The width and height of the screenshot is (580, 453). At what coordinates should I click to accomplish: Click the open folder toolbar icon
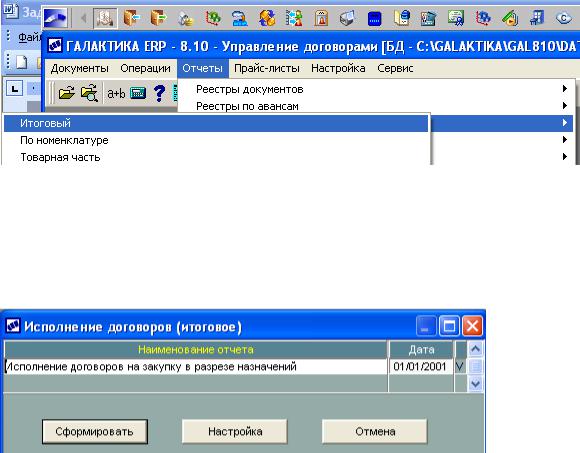tap(67, 93)
